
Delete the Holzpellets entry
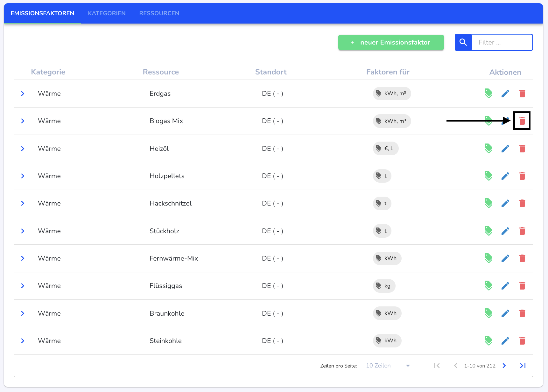(522, 176)
